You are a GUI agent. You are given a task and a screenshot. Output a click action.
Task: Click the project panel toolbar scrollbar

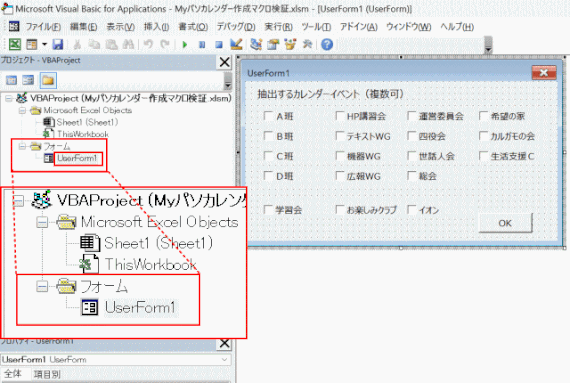pyautogui.click(x=227, y=80)
